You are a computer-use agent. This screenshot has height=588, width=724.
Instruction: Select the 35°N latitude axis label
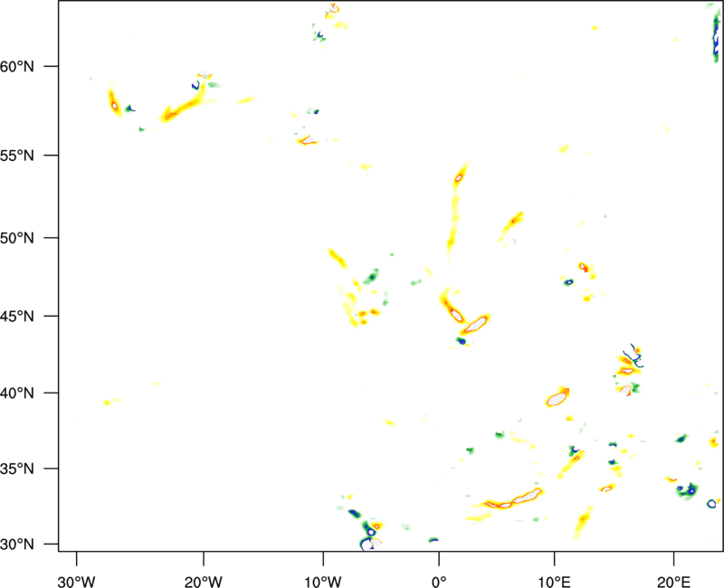pos(17,469)
